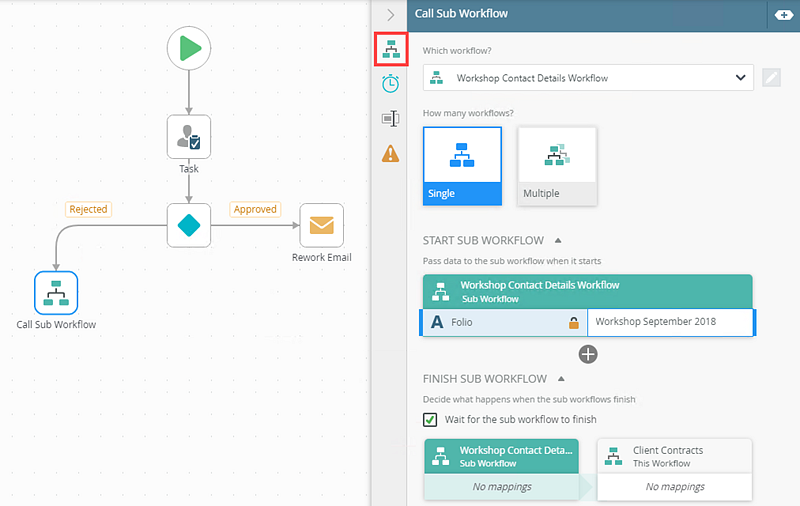Image resolution: width=800 pixels, height=506 pixels.
Task: Click the toggle icon in the panel header
Action: [x=784, y=15]
